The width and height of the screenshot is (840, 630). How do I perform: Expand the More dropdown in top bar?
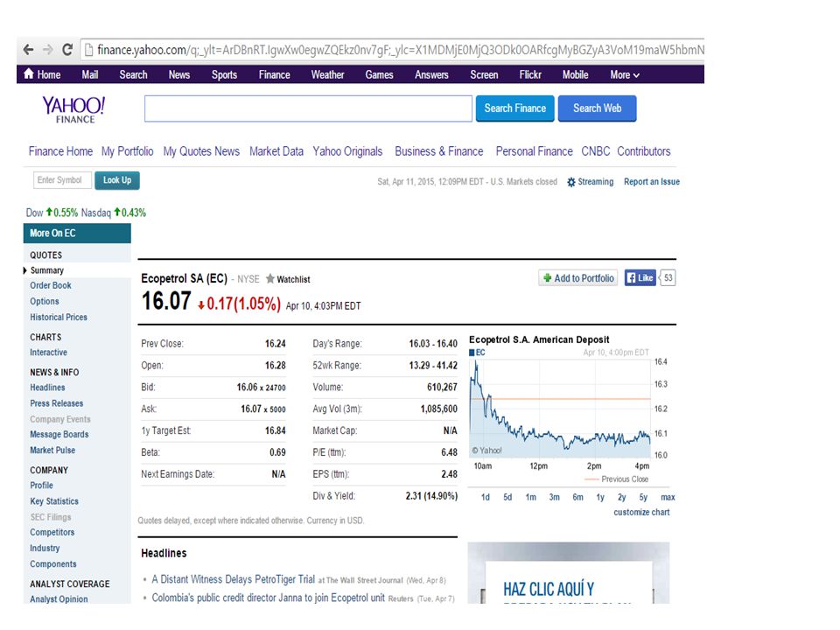tap(625, 75)
